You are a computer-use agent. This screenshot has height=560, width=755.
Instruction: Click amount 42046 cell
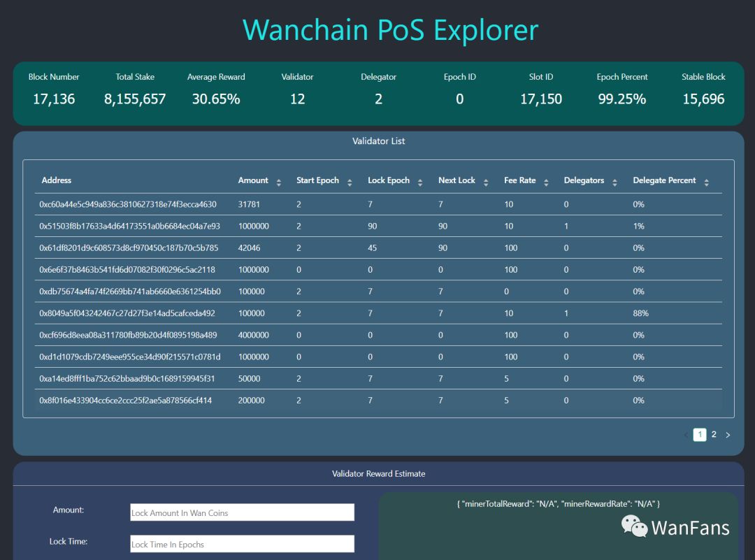[x=249, y=247]
